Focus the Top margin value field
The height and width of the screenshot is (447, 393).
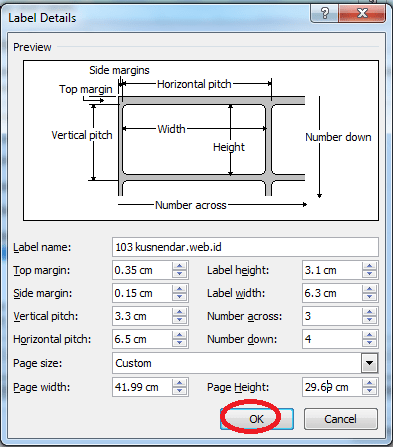[x=142, y=270]
